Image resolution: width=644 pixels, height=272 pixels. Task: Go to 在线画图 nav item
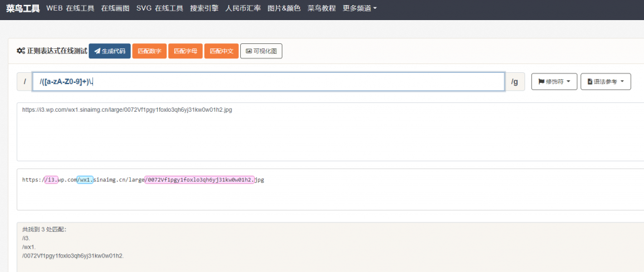[x=115, y=8]
